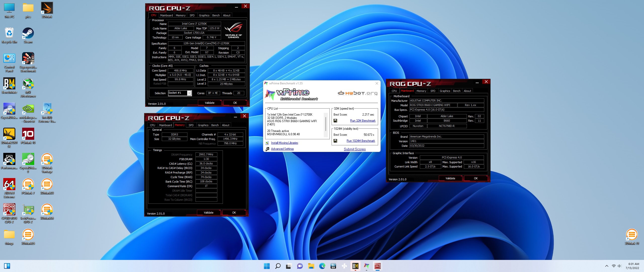Open 3DMark06 desktop icon
The image size is (644, 272).
click(x=47, y=212)
